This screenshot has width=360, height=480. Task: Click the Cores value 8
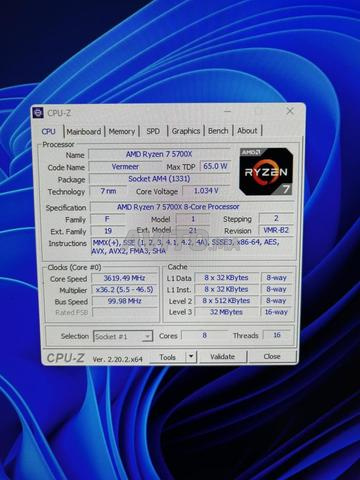click(204, 335)
